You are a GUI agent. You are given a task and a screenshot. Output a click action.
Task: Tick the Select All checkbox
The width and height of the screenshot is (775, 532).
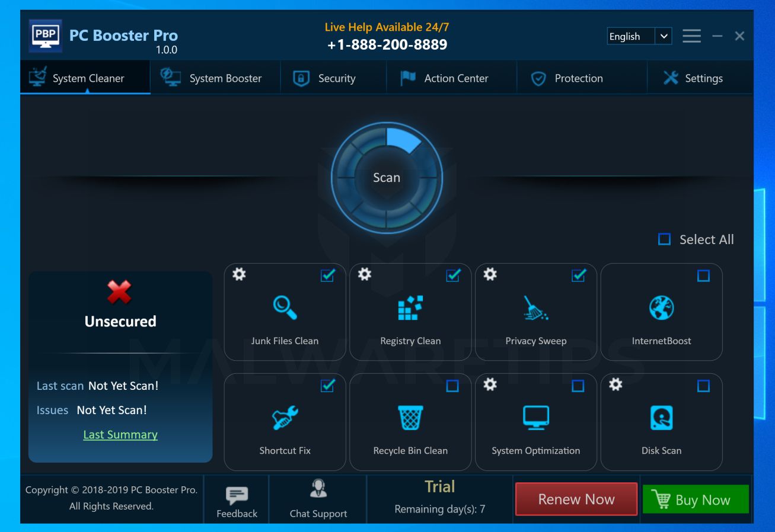point(664,239)
